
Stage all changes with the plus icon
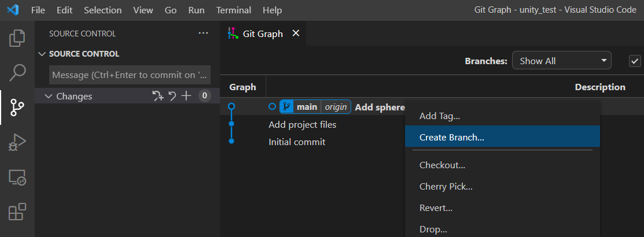coord(186,97)
